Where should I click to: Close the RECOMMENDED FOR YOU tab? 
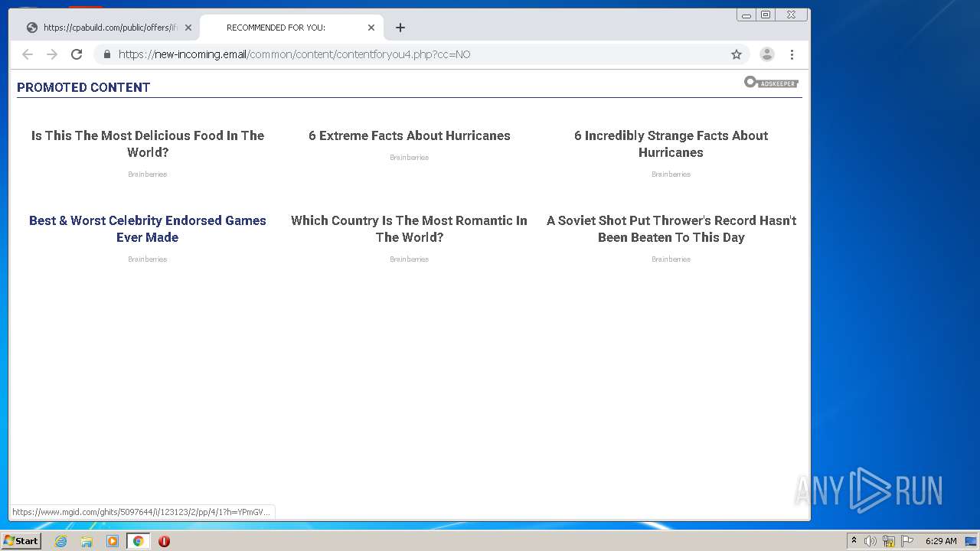click(371, 28)
